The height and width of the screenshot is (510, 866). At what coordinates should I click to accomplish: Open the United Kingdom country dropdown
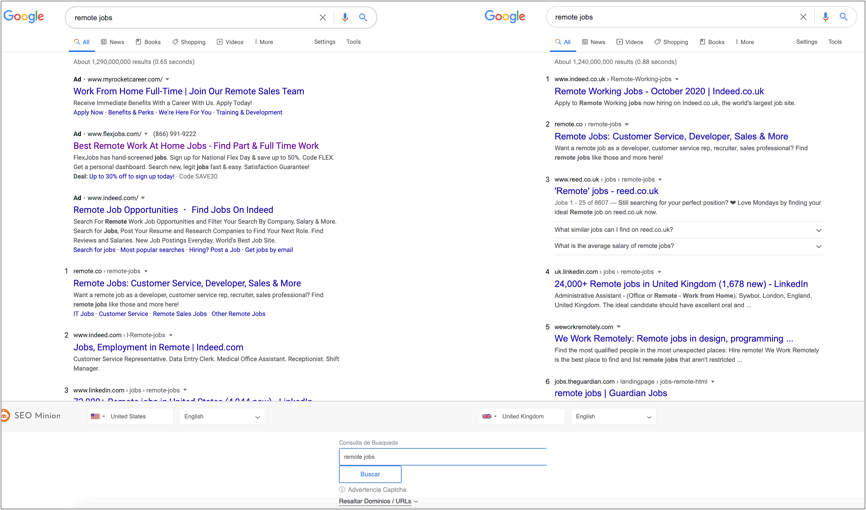tap(521, 416)
